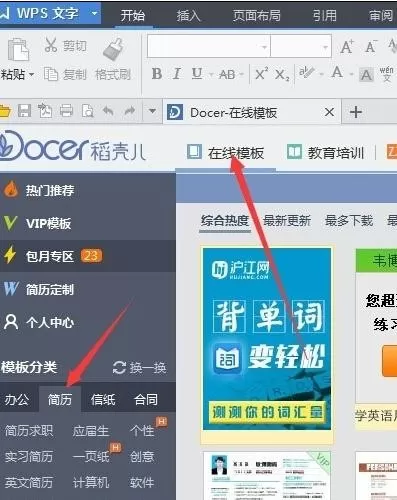Click the 实习简历 link
This screenshot has height=500, width=397.
[29, 456]
